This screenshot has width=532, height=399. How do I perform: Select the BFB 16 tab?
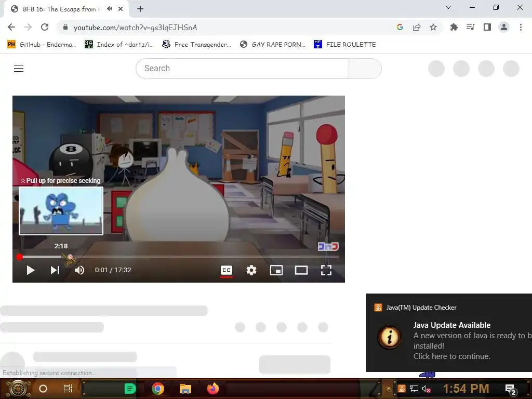[66, 9]
